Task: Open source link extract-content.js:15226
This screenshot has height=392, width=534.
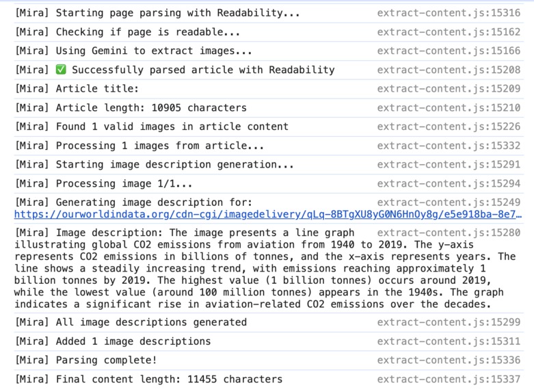Action: 449,127
